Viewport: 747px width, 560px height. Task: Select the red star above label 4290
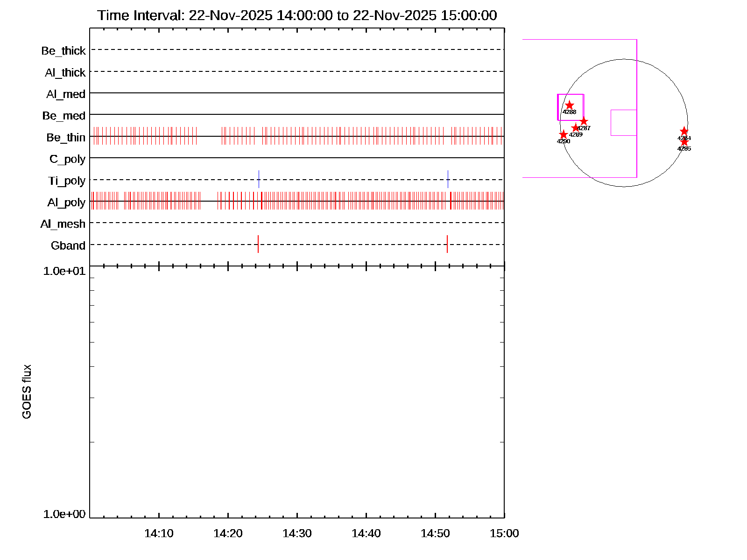tap(564, 135)
